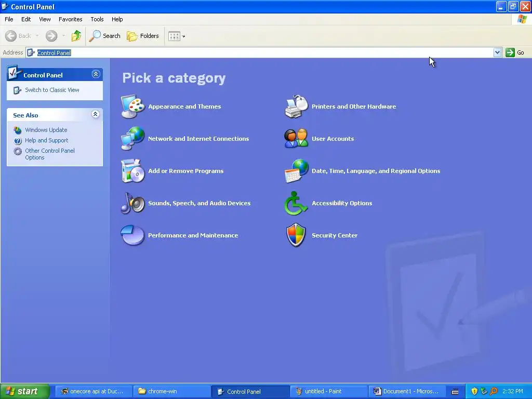The width and height of the screenshot is (532, 399).
Task: Click Other Control Panel Options link
Action: pyautogui.click(x=50, y=154)
